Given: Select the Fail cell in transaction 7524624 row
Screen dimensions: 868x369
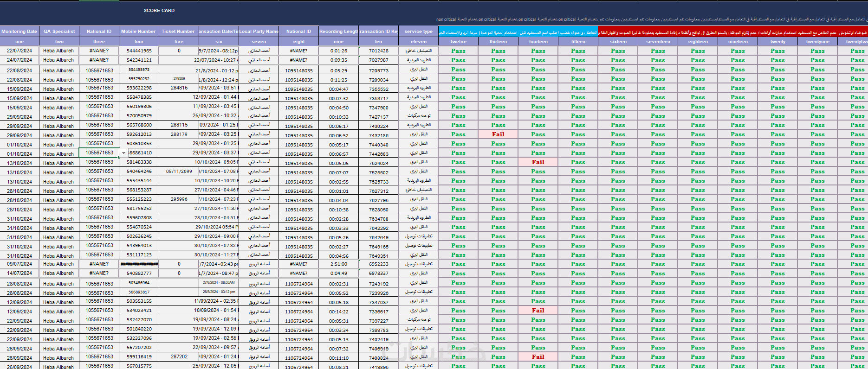Looking at the screenshot, I should pos(538,162).
